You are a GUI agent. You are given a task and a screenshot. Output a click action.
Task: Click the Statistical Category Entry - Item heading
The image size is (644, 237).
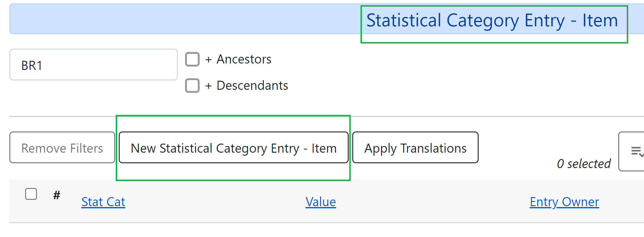[492, 21]
